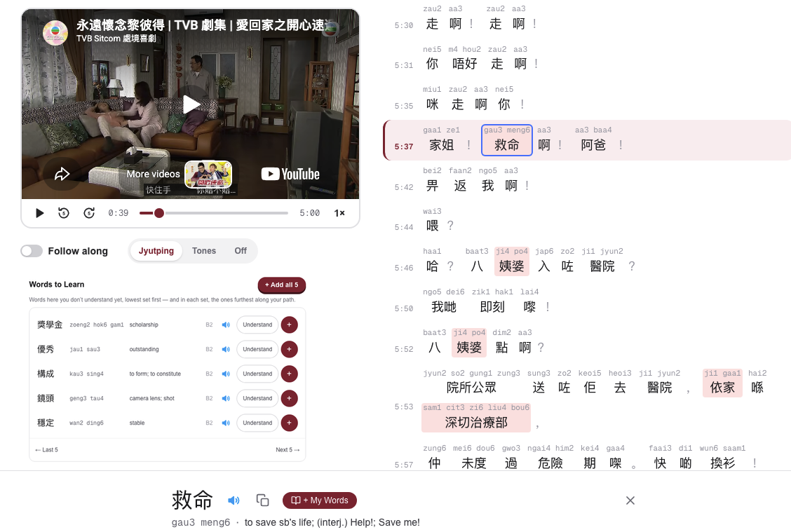791x532 pixels.
Task: Close the word definition panel
Action: click(630, 500)
